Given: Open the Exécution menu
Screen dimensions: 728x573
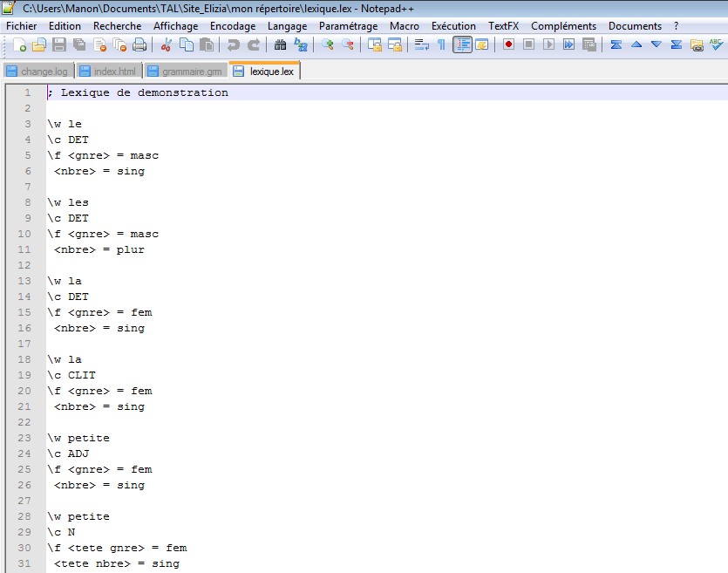Looking at the screenshot, I should coord(453,26).
